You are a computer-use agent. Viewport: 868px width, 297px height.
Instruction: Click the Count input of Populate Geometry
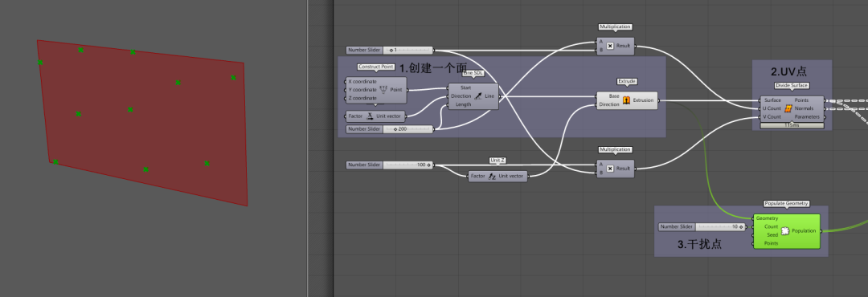point(771,226)
